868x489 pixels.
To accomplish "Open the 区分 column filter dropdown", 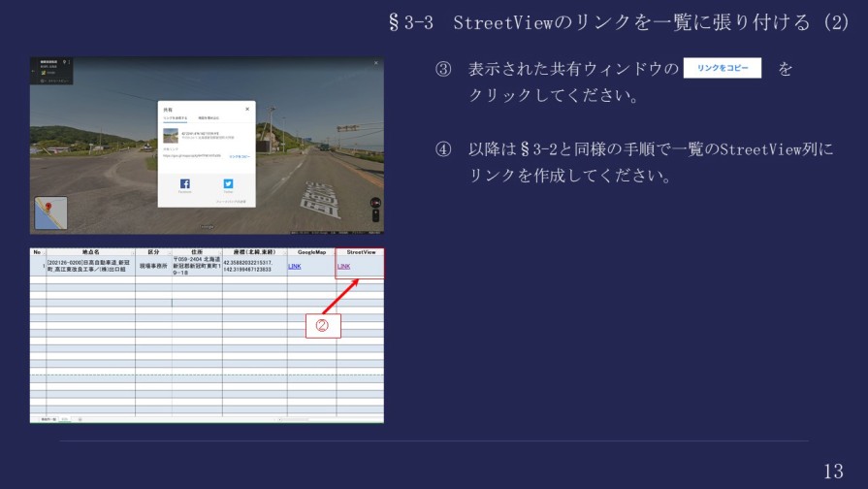I will [169, 252].
